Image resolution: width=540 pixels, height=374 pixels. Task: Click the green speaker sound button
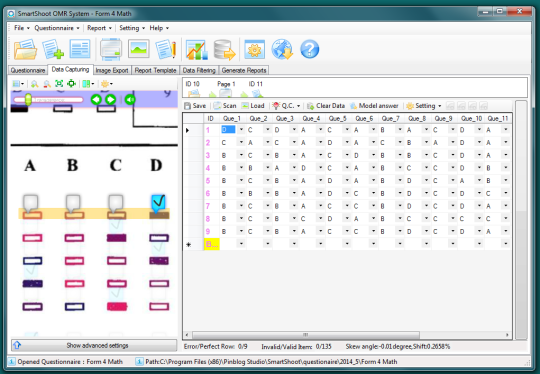tap(130, 100)
